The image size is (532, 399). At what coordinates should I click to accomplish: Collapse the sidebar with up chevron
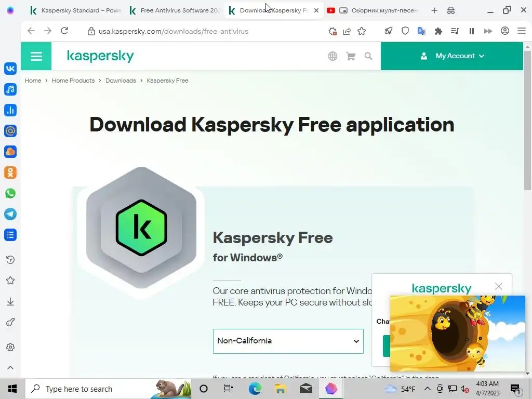click(x=10, y=368)
